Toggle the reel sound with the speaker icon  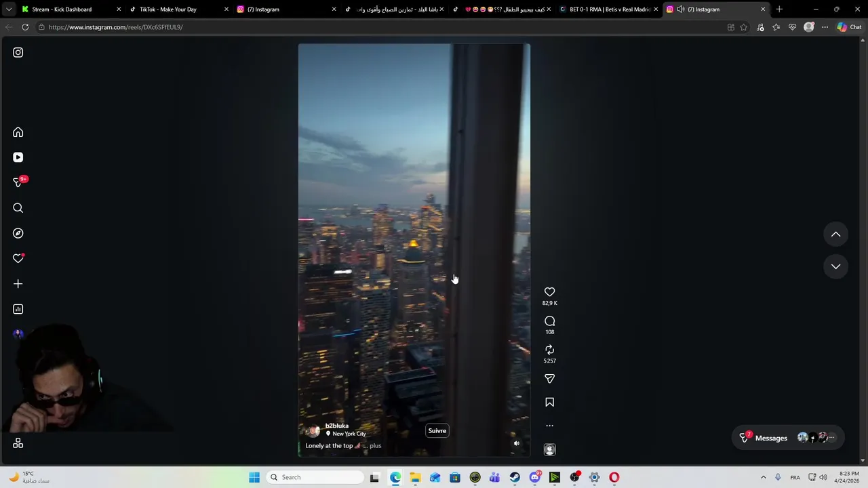coord(517,444)
